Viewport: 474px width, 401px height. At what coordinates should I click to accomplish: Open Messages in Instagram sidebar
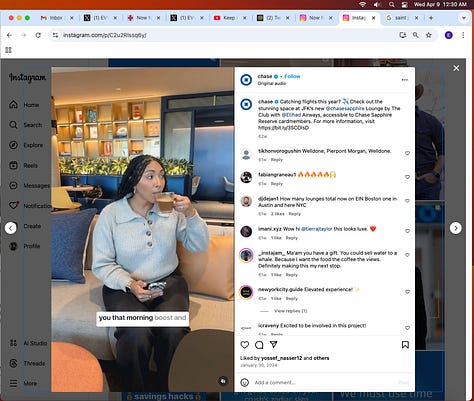click(29, 186)
